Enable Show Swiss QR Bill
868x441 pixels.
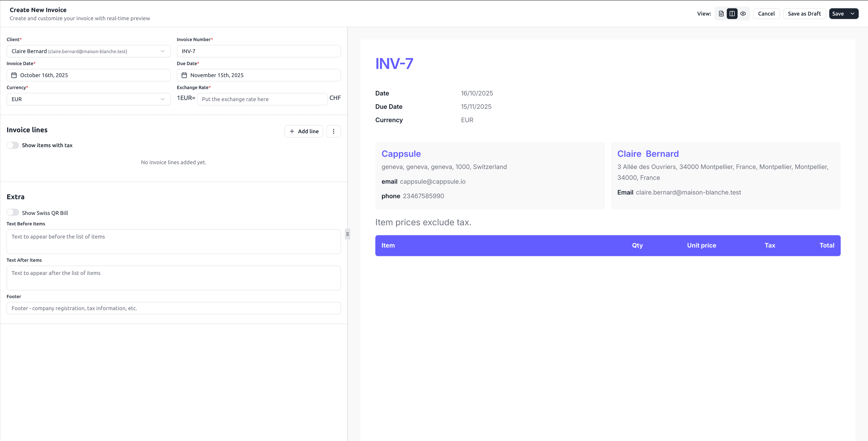(x=13, y=212)
